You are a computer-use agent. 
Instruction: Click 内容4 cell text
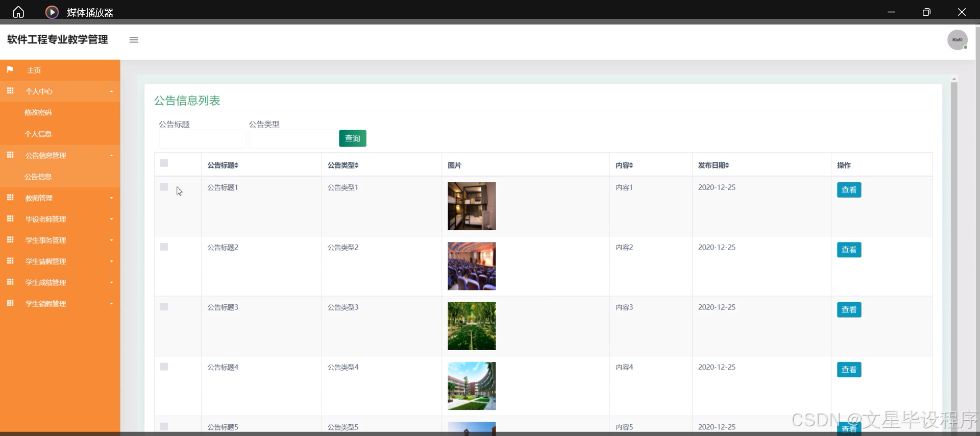coord(624,367)
